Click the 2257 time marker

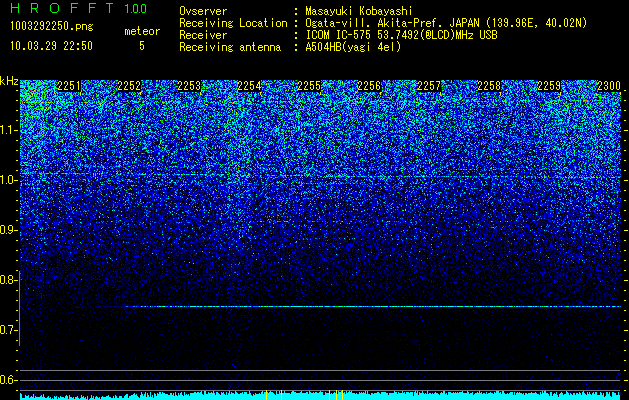(x=429, y=86)
